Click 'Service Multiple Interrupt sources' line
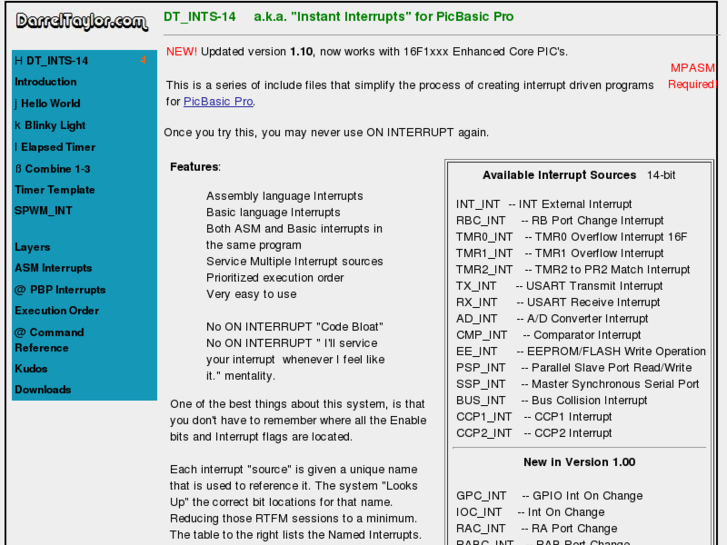Image resolution: width=727 pixels, height=545 pixels. tap(294, 262)
